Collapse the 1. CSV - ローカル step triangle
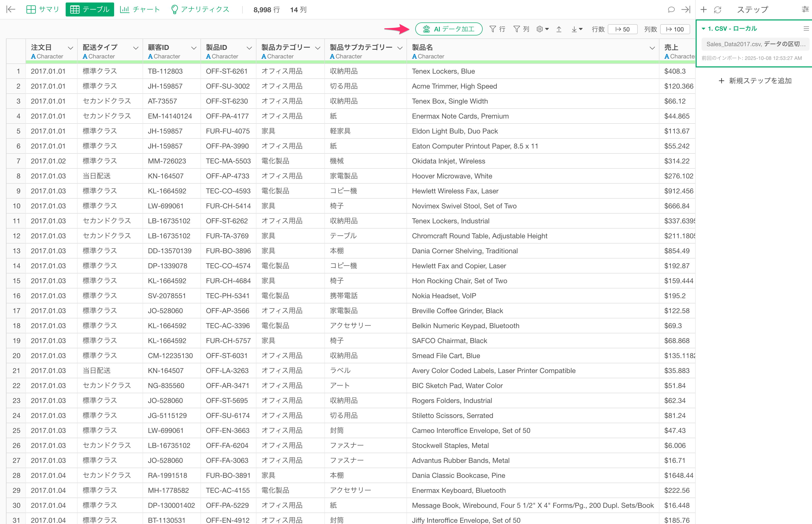Image resolution: width=812 pixels, height=524 pixels. click(703, 29)
